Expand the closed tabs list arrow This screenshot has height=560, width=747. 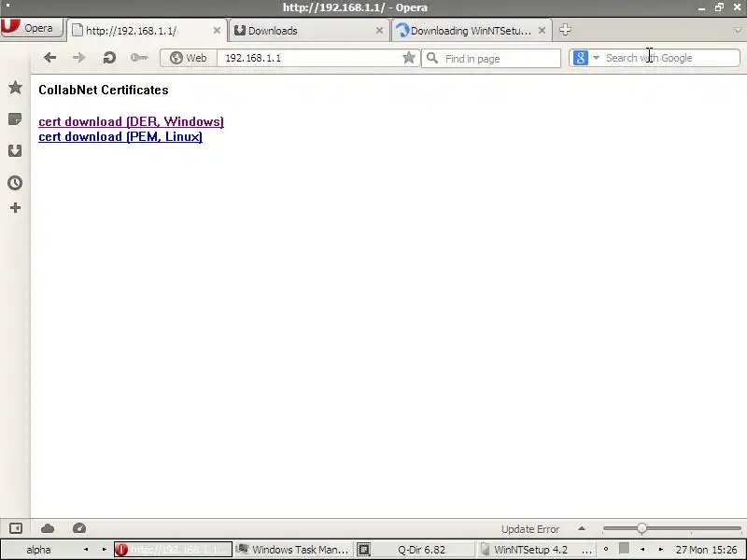(738, 31)
